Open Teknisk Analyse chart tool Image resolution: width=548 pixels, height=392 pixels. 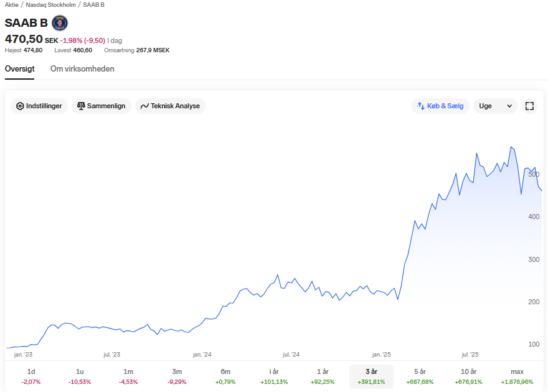[170, 106]
